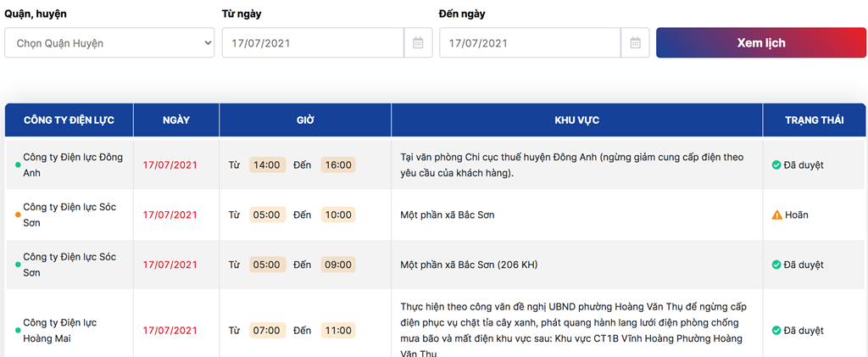Click the Xem lịch button
This screenshot has height=357, width=868.
click(761, 42)
